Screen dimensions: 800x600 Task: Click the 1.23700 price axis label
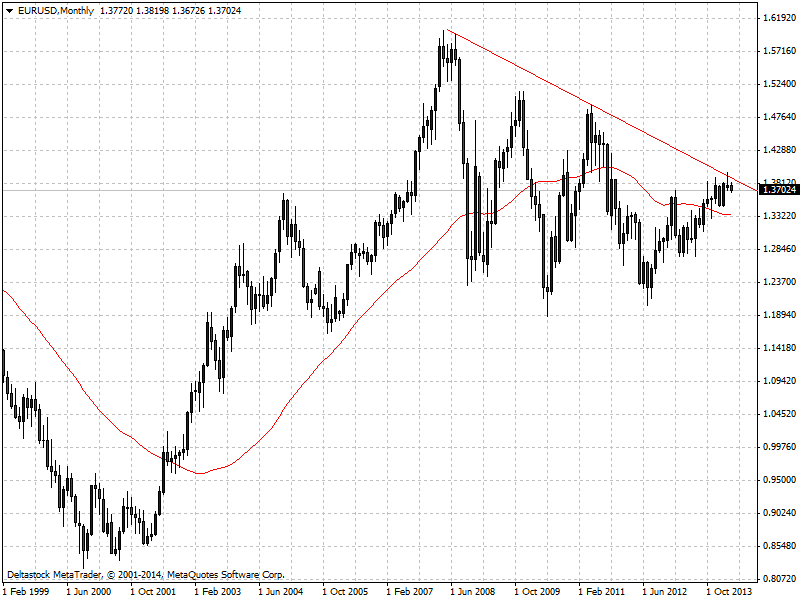point(780,282)
